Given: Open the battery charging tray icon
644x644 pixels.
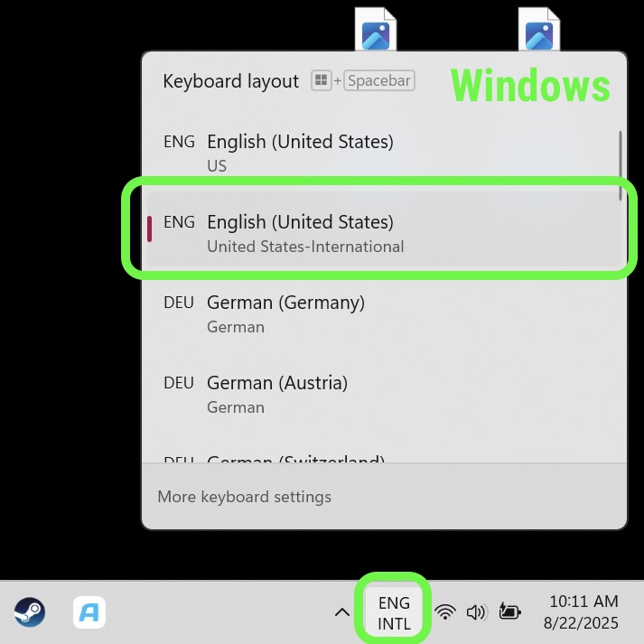Looking at the screenshot, I should pyautogui.click(x=509, y=611).
